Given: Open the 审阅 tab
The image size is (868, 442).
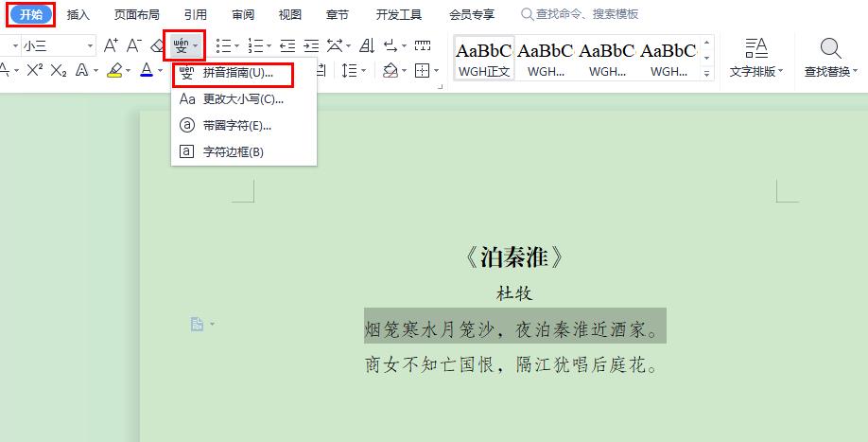Looking at the screenshot, I should (243, 15).
